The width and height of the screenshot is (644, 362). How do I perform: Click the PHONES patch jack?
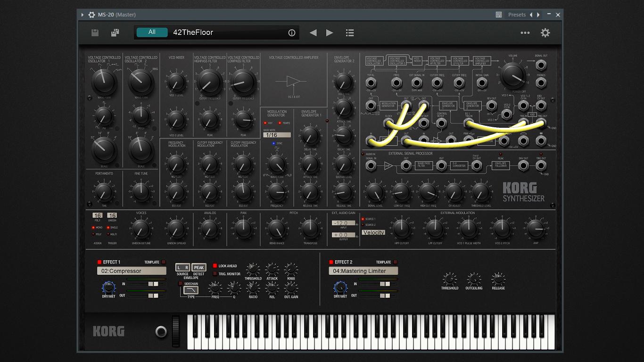pyautogui.click(x=541, y=83)
